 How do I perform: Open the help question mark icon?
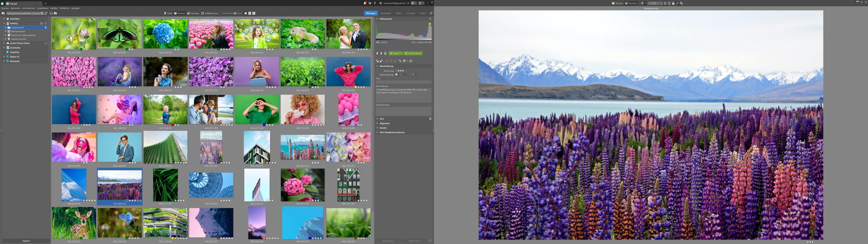pos(375,3)
